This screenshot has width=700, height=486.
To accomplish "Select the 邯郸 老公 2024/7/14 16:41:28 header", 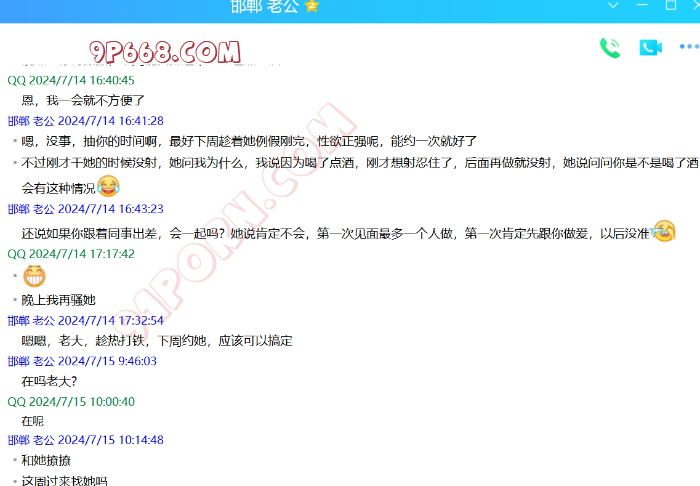I will click(85, 121).
